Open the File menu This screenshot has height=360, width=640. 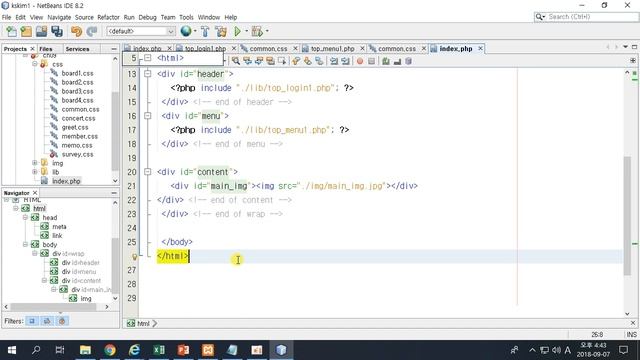pyautogui.click(x=7, y=17)
